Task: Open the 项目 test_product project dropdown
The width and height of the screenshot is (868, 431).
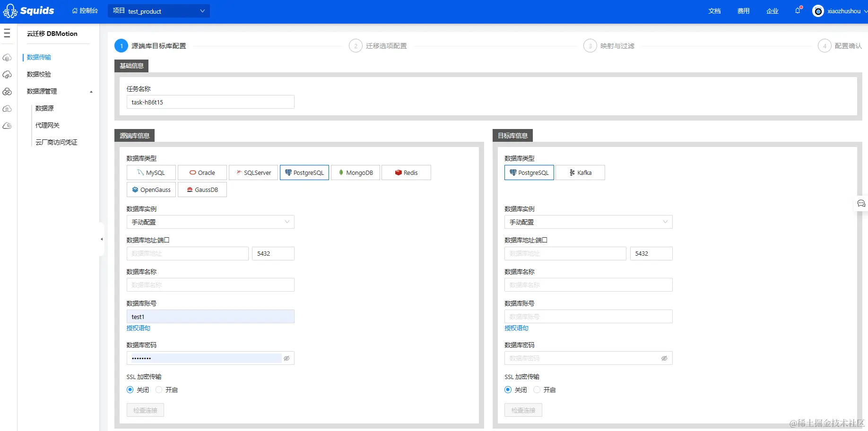Action: pyautogui.click(x=159, y=11)
